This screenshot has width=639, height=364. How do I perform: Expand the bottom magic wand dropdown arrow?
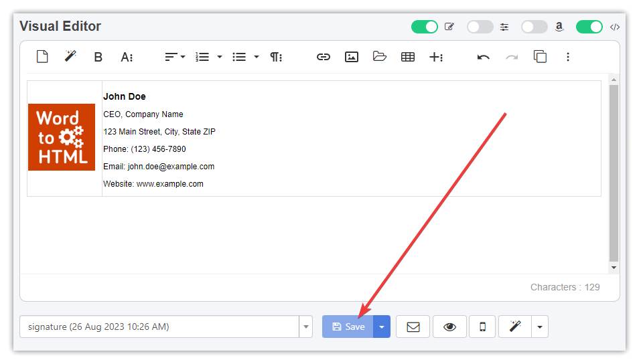540,327
